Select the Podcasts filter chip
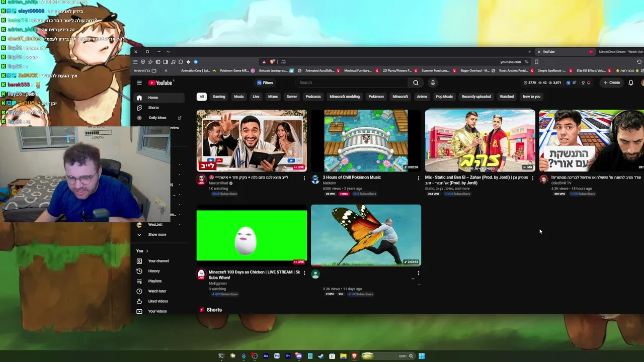The image size is (644, 362). [x=313, y=97]
